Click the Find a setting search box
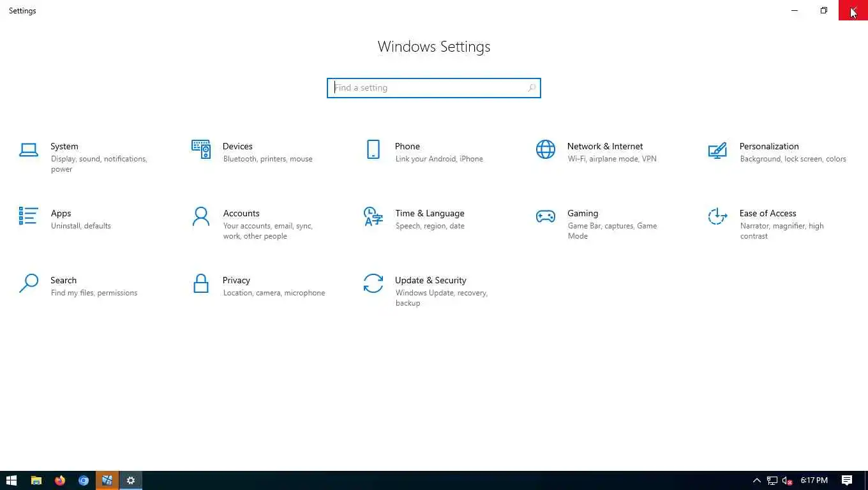The image size is (868, 490). coord(433,88)
